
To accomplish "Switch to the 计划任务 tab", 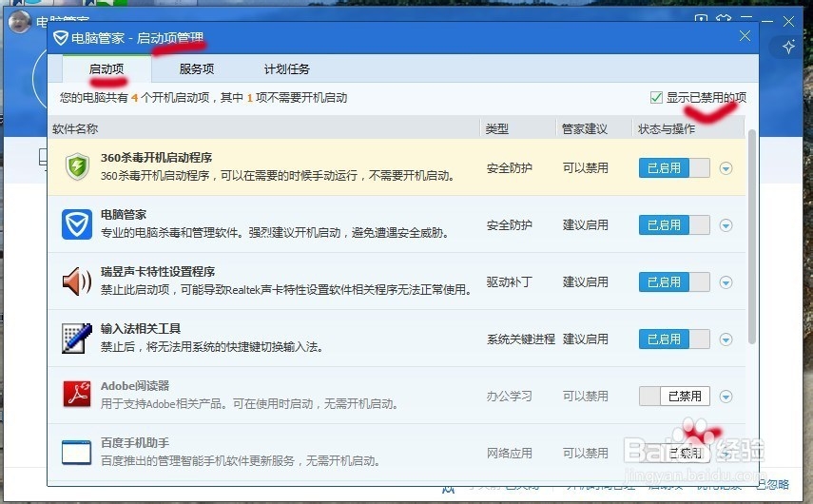I will pyautogui.click(x=287, y=69).
